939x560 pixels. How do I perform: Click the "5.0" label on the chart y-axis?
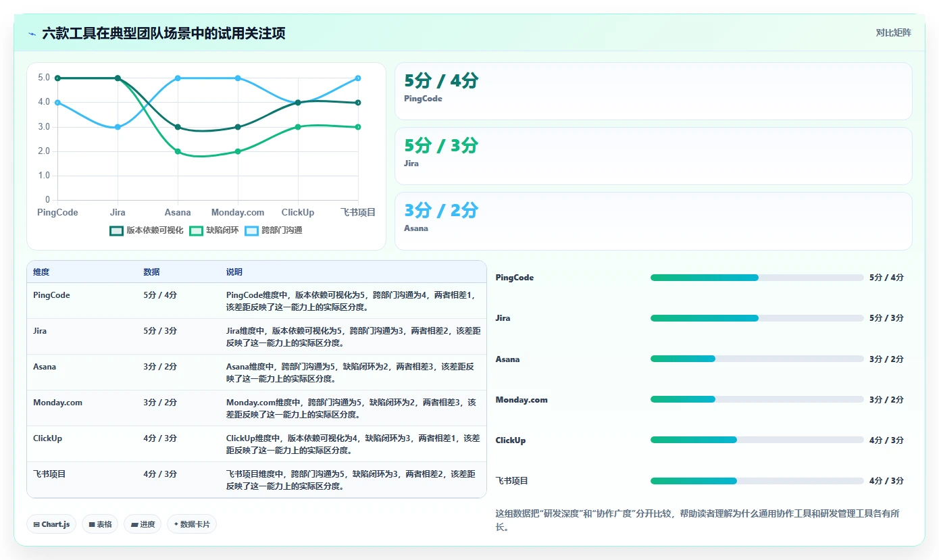tap(44, 78)
